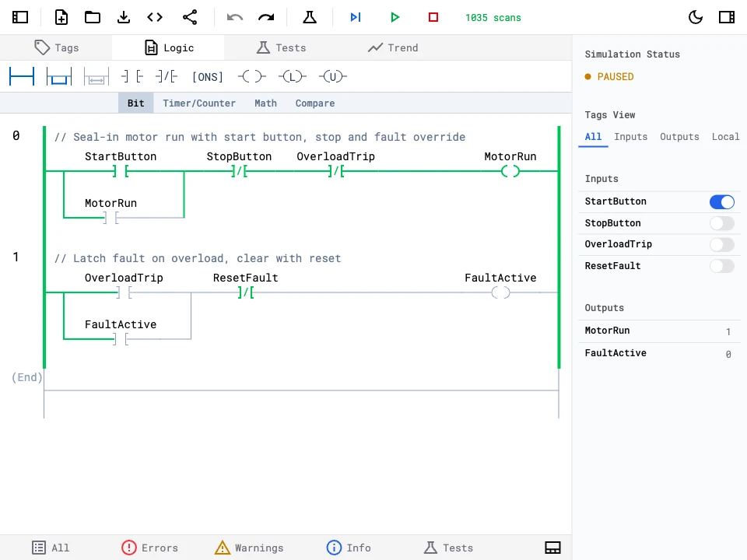Toggle the ResetFault input on
The width and height of the screenshot is (747, 560).
(x=721, y=266)
